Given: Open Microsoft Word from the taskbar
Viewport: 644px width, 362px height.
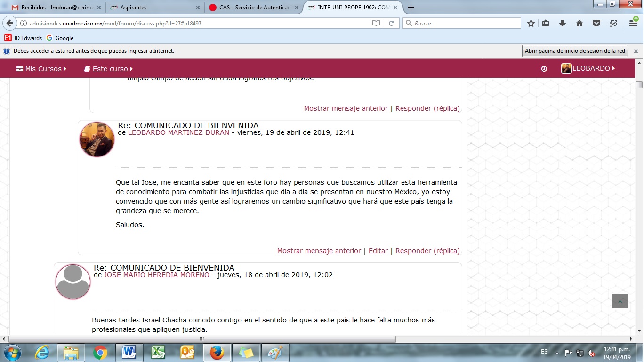Looking at the screenshot, I should [x=129, y=353].
